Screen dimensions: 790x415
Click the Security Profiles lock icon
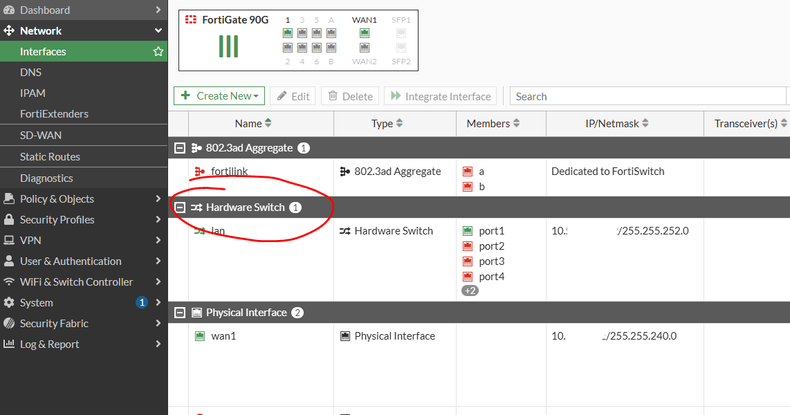tap(9, 219)
